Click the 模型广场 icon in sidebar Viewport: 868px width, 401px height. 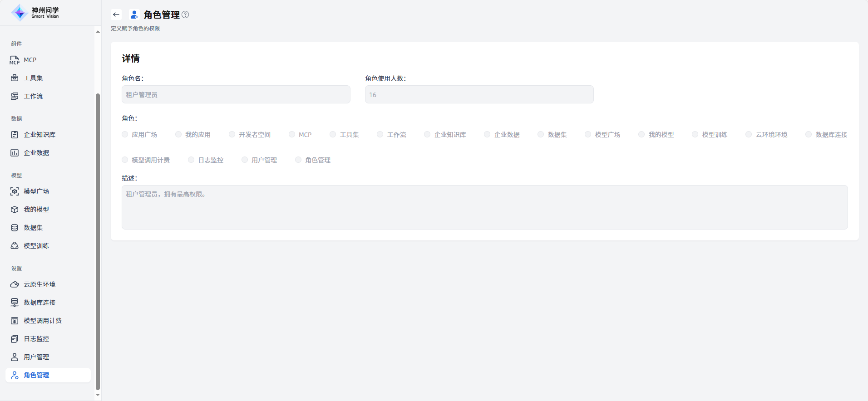15,191
